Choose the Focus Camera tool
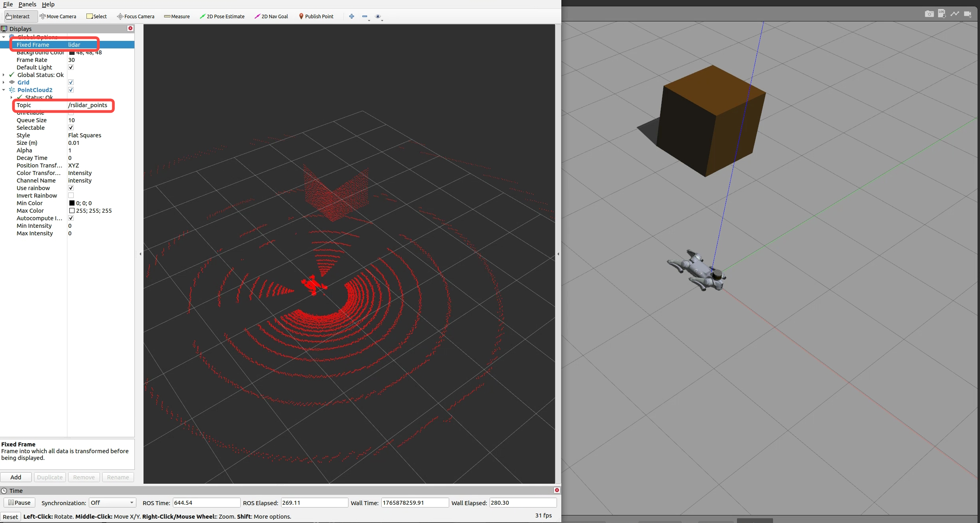This screenshot has height=523, width=980. pyautogui.click(x=136, y=16)
